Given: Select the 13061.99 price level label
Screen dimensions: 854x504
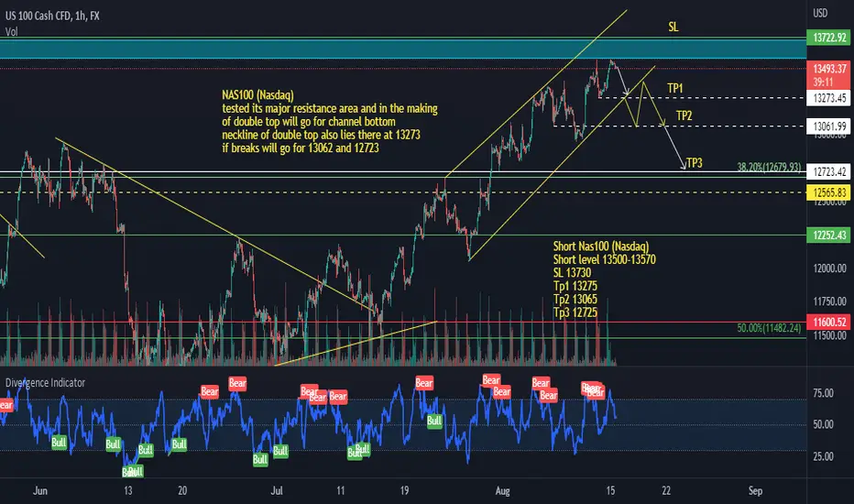Looking at the screenshot, I should [828, 126].
